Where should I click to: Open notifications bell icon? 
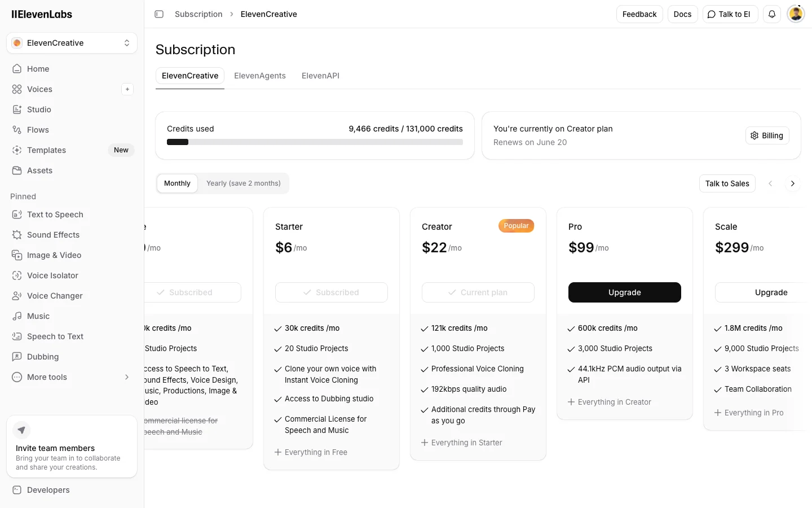(772, 14)
